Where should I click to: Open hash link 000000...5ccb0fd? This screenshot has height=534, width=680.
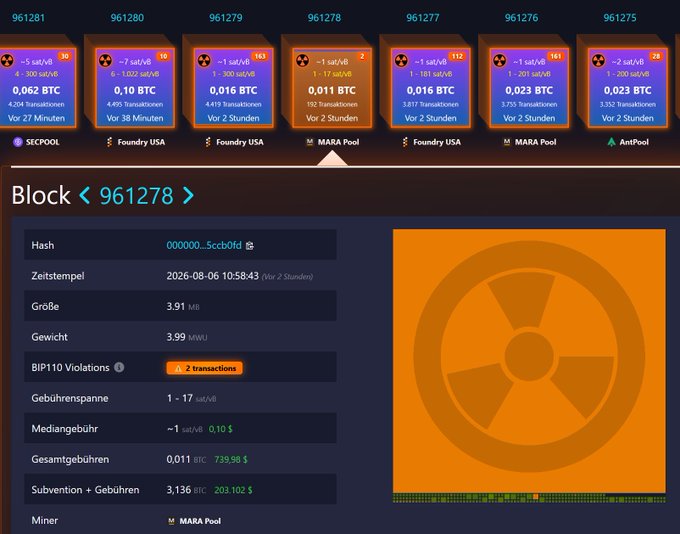(204, 245)
